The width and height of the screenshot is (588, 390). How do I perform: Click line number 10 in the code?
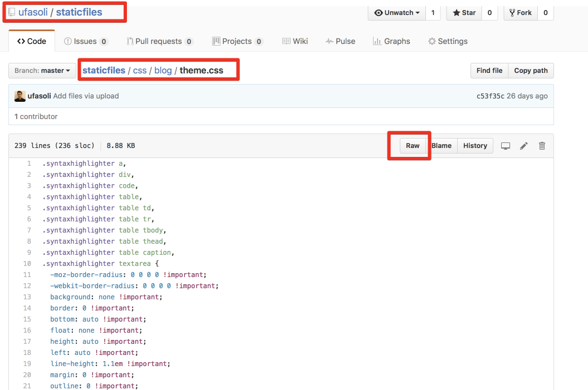(x=27, y=263)
